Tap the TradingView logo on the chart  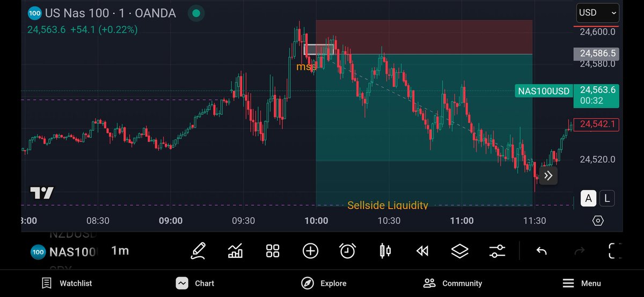[x=42, y=193]
